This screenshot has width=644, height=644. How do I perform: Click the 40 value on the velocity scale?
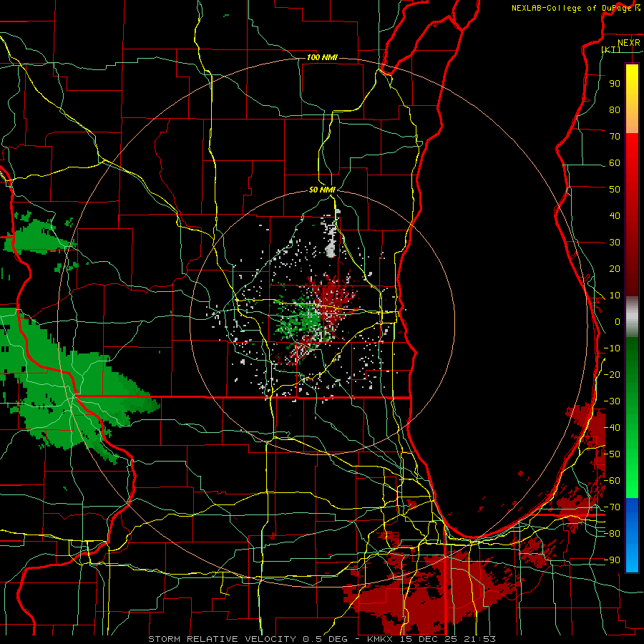(615, 215)
